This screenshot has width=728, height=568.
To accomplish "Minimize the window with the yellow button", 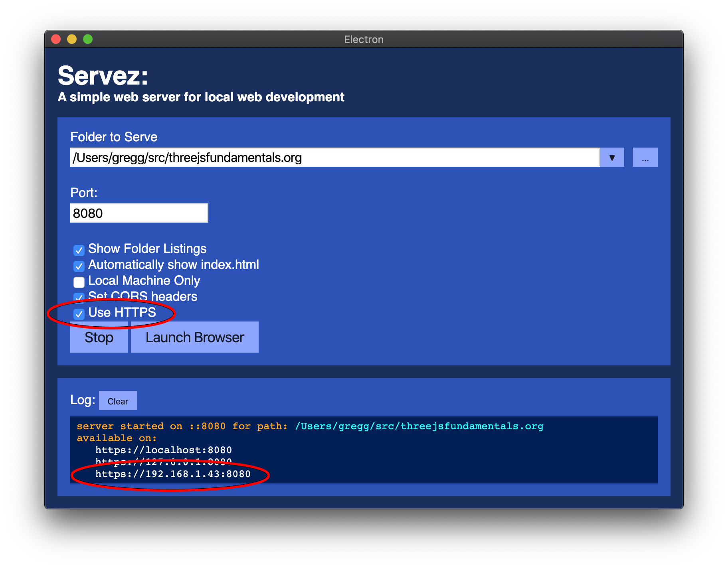I will click(x=72, y=39).
